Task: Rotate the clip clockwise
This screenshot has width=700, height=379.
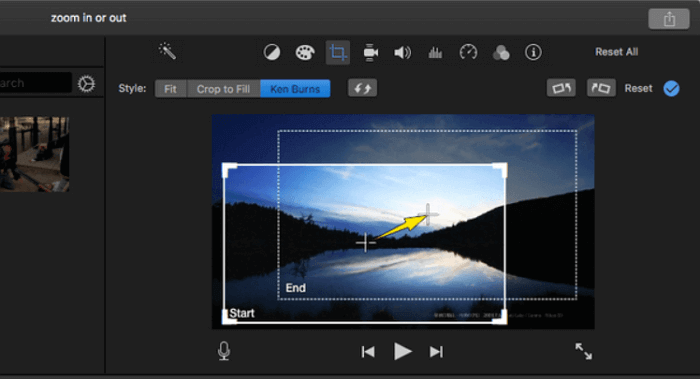Action: pos(601,88)
